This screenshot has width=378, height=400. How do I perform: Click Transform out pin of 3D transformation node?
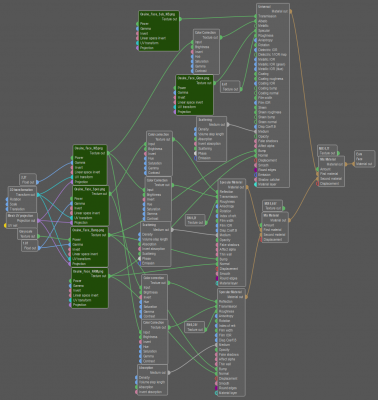pos(38,194)
